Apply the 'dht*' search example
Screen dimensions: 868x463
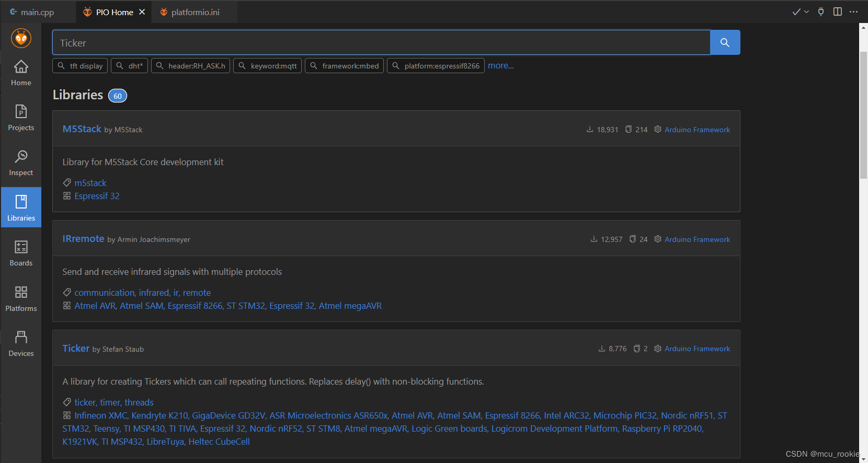click(130, 66)
